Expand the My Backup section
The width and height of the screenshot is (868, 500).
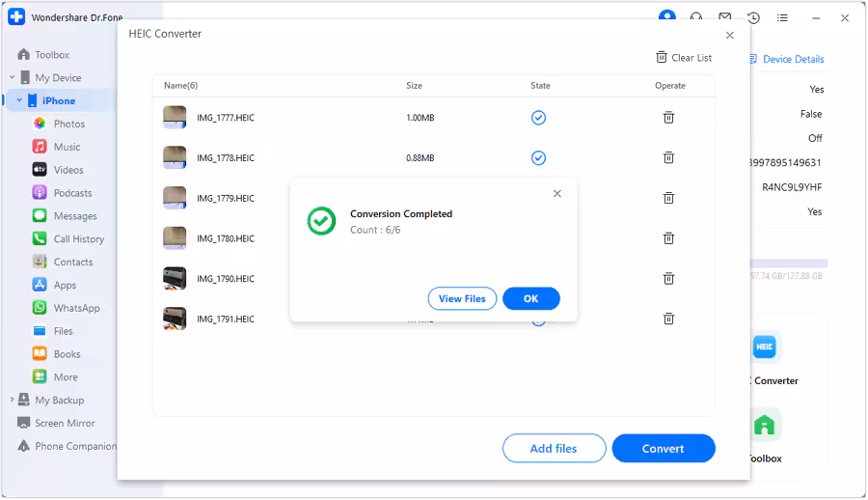click(13, 401)
